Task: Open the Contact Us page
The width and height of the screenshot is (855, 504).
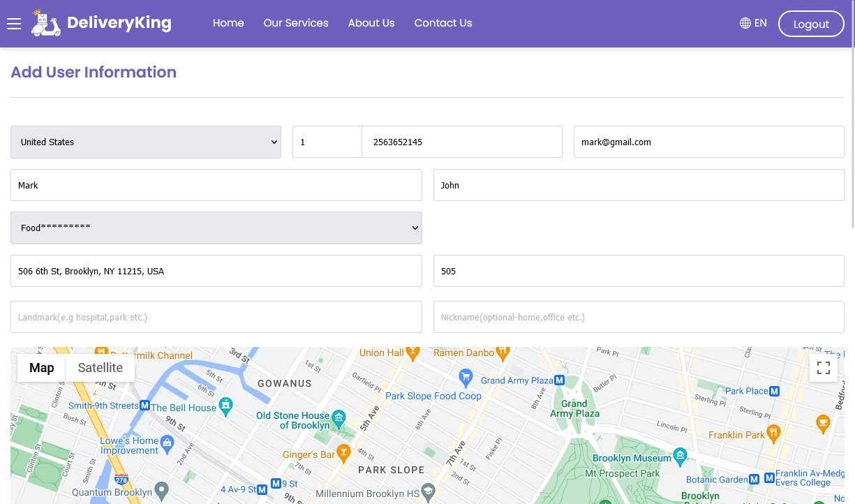Action: point(443,23)
